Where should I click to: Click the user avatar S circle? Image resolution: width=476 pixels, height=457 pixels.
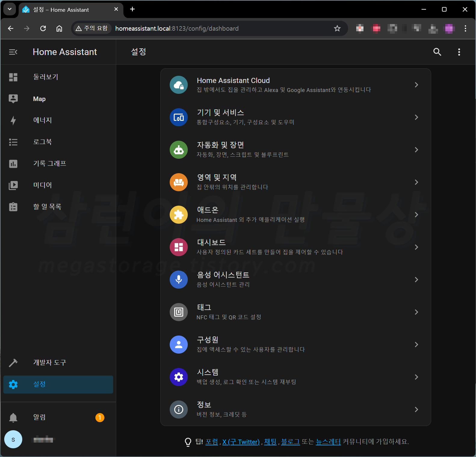click(x=13, y=439)
